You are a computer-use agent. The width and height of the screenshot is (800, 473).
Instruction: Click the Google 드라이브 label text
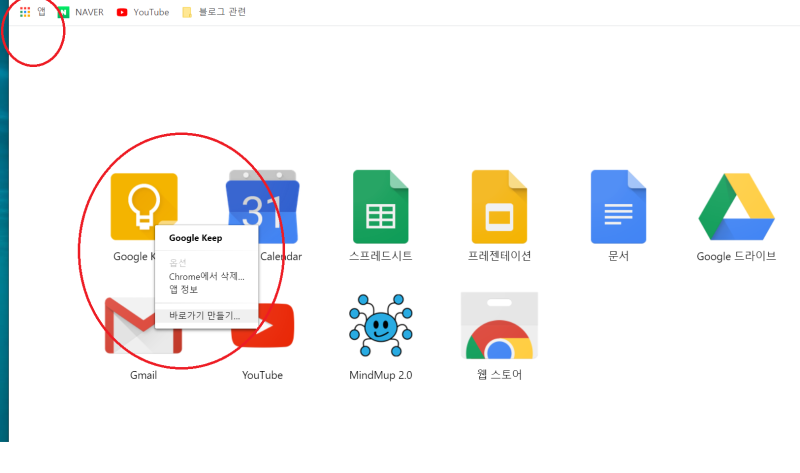(736, 256)
